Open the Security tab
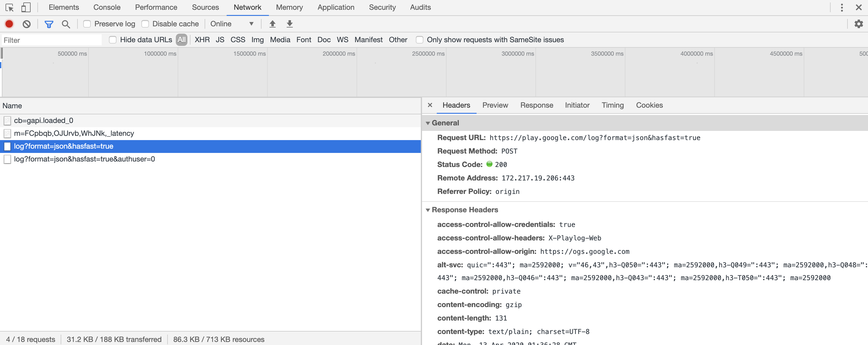This screenshot has height=345, width=868. 382,7
